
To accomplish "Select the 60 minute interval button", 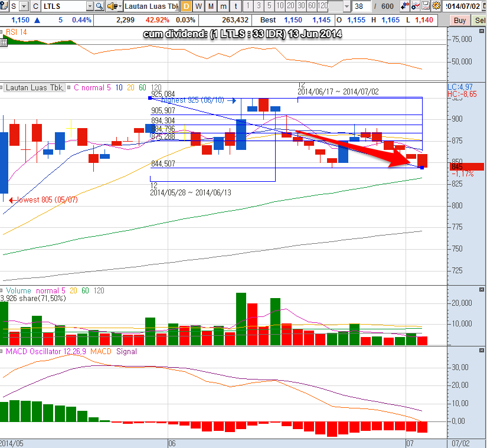I will click(x=312, y=6).
